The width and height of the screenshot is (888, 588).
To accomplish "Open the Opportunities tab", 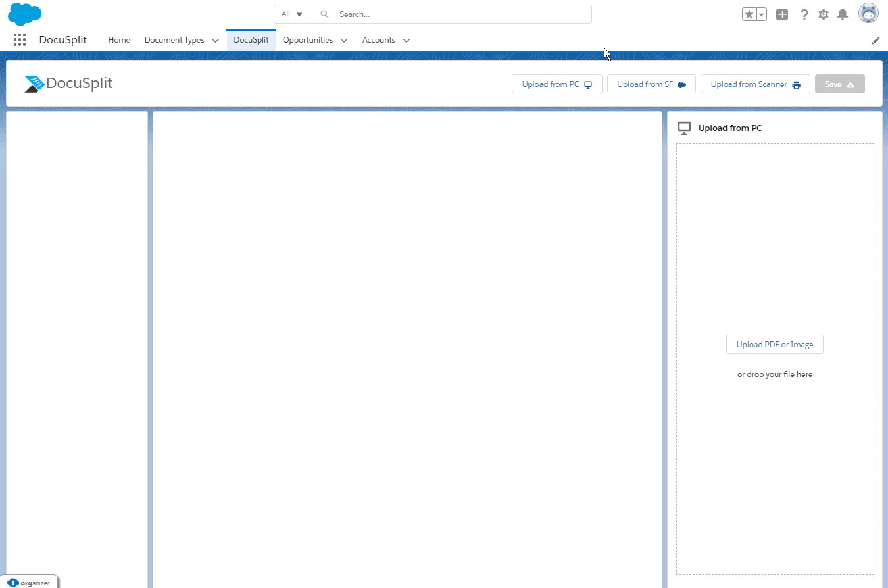I will (x=308, y=40).
